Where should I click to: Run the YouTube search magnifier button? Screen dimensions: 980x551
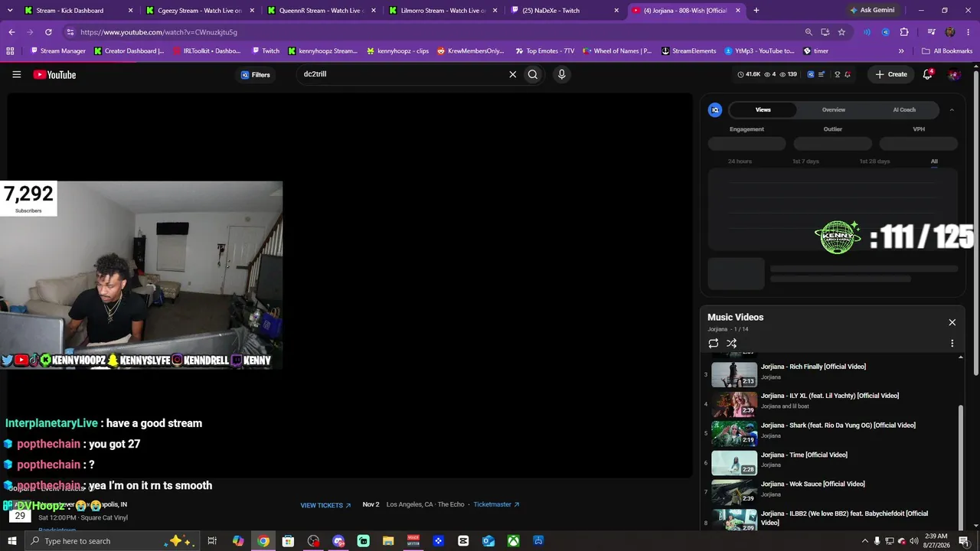tap(533, 74)
